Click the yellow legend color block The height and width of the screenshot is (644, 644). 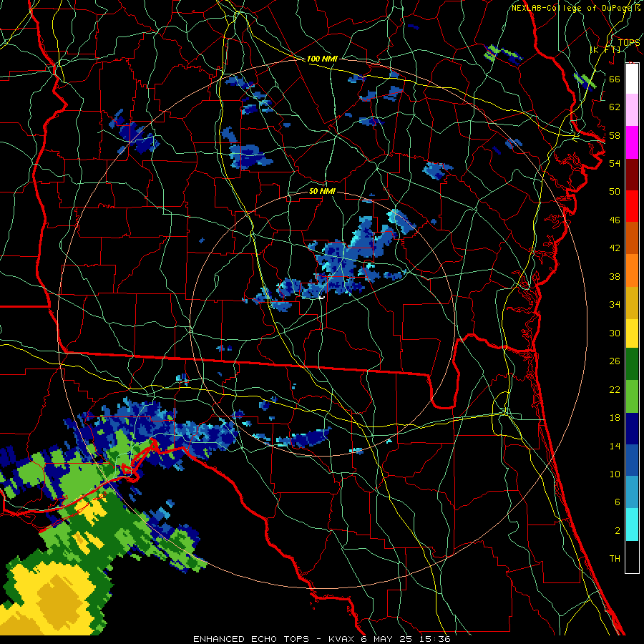[x=632, y=333]
